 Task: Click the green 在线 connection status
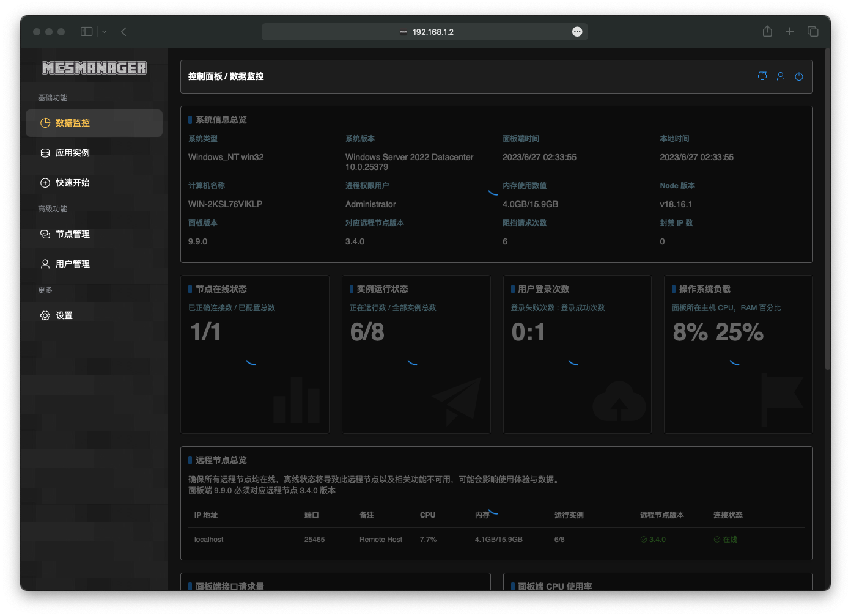tap(726, 540)
